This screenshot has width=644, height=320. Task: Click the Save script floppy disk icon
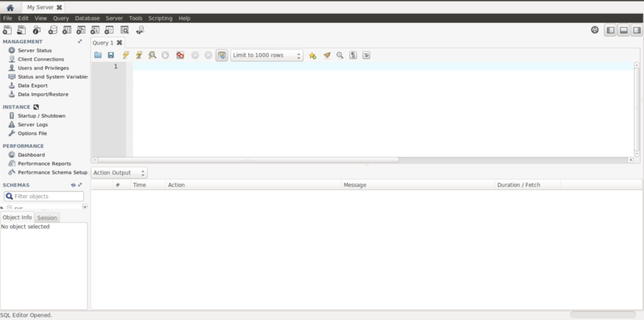point(111,55)
